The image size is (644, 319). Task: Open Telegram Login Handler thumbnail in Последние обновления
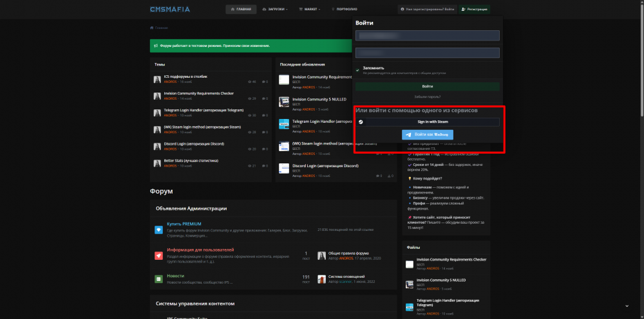[x=284, y=124]
